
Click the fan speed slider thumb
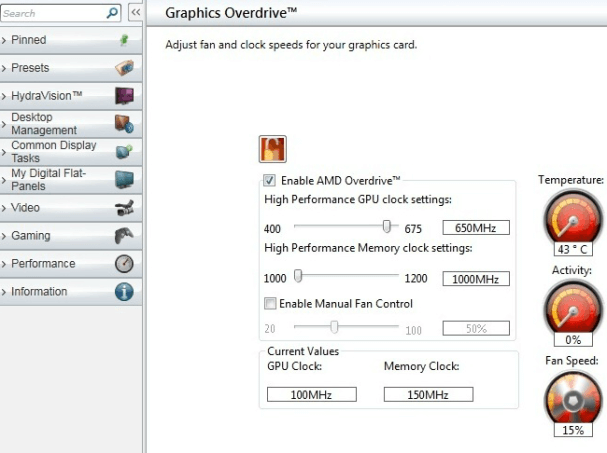334,327
